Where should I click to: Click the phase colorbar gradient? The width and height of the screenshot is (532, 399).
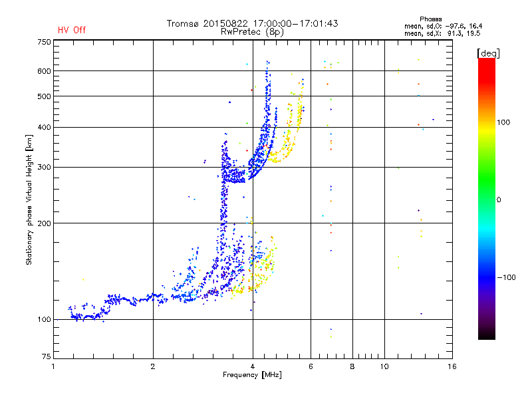[487, 199]
